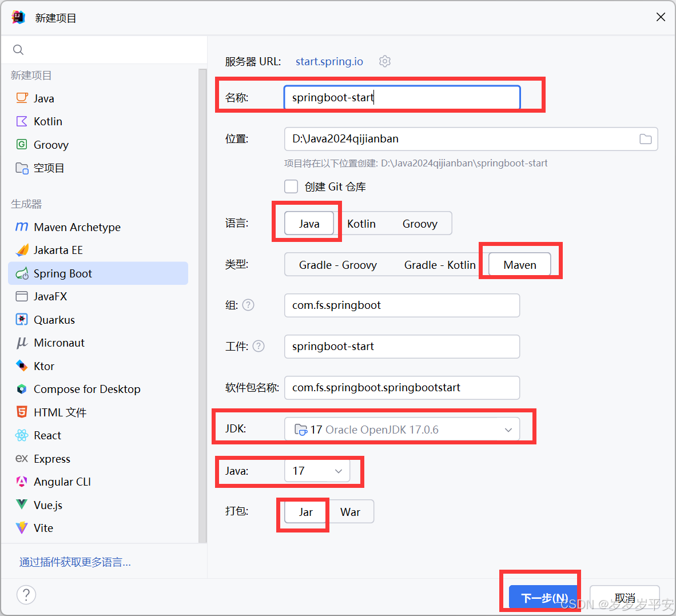
Task: Click the Compose for Desktop hexagon icon
Action: click(x=22, y=389)
